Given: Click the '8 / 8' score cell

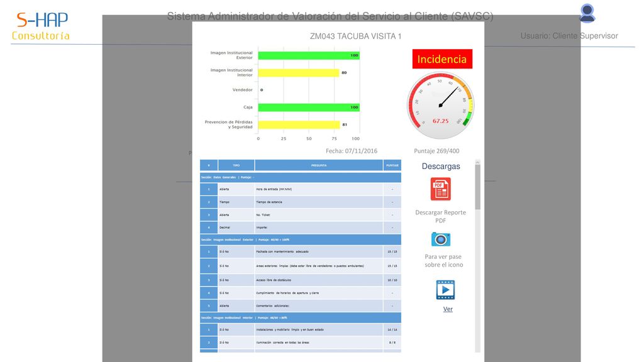Looking at the screenshot, I should [392, 343].
